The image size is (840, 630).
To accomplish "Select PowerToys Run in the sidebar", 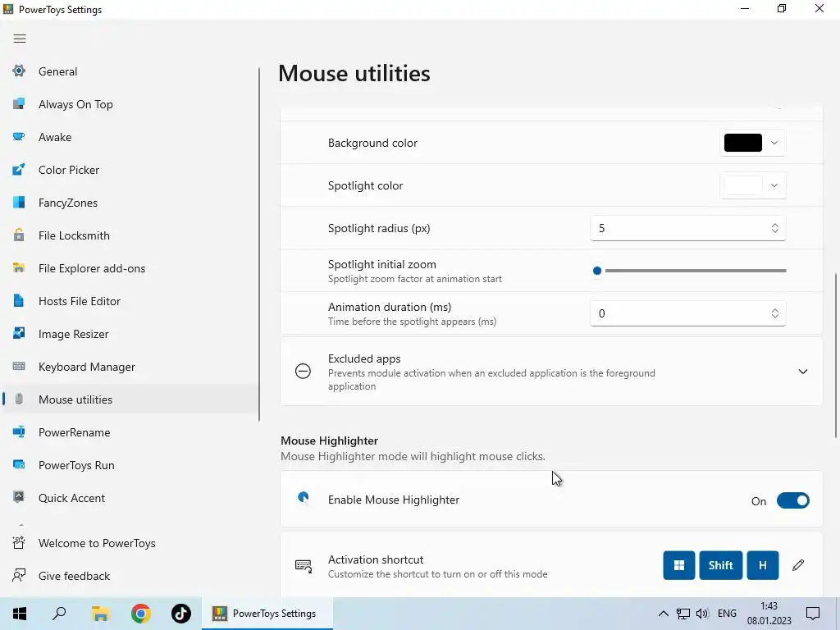I will pyautogui.click(x=131, y=465).
